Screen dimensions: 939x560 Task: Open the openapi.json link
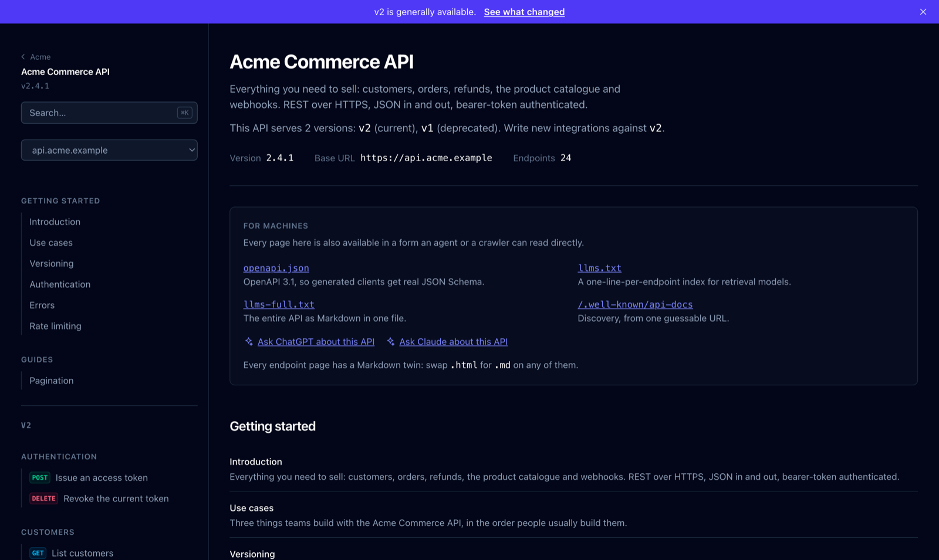click(x=276, y=268)
